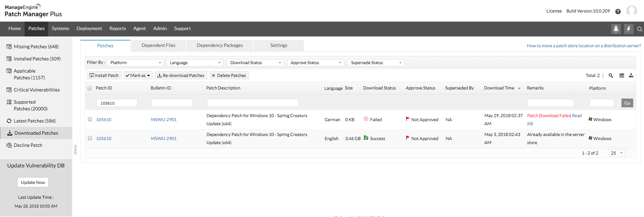Open the Admin menu
The image size is (644, 217).
160,29
